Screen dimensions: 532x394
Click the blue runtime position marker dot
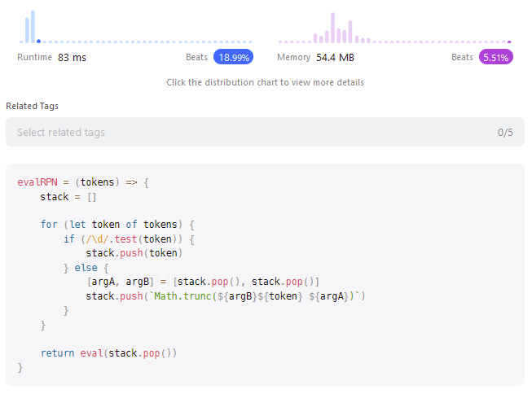point(38,42)
